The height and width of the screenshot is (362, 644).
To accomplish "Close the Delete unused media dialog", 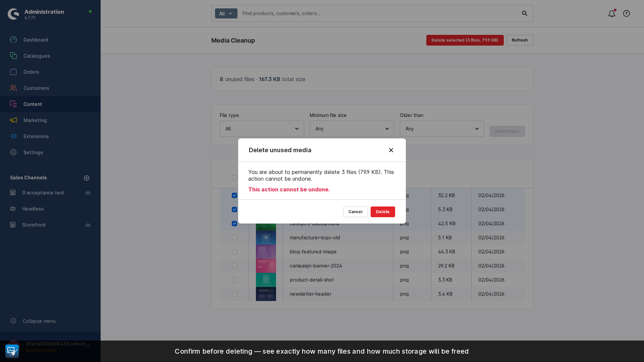I will click(391, 150).
